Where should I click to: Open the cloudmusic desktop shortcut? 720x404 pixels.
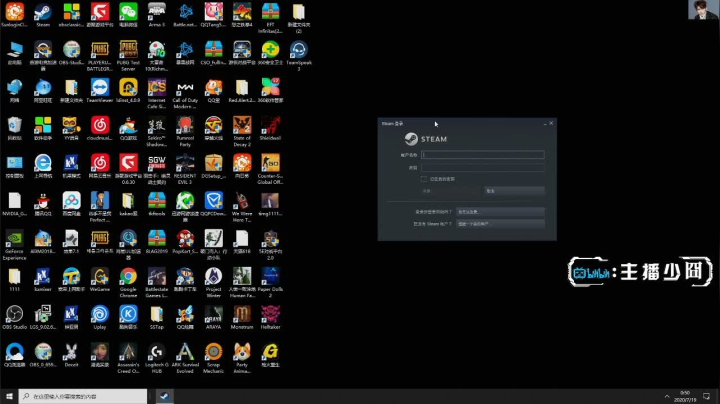(100, 128)
